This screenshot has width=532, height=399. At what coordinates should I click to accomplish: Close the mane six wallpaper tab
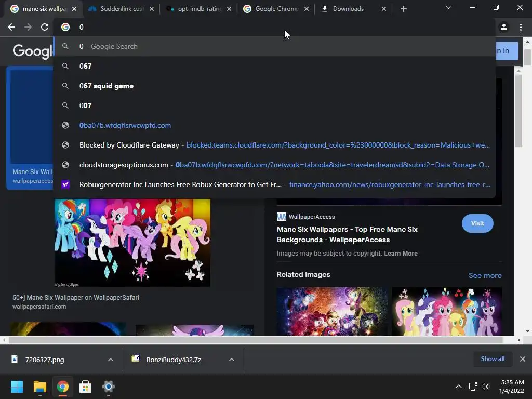pos(74,9)
